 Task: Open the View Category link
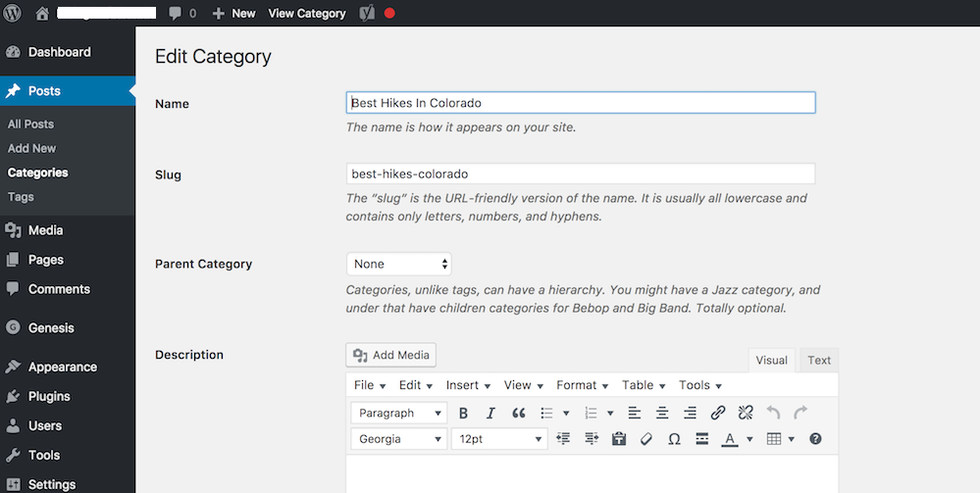(307, 13)
